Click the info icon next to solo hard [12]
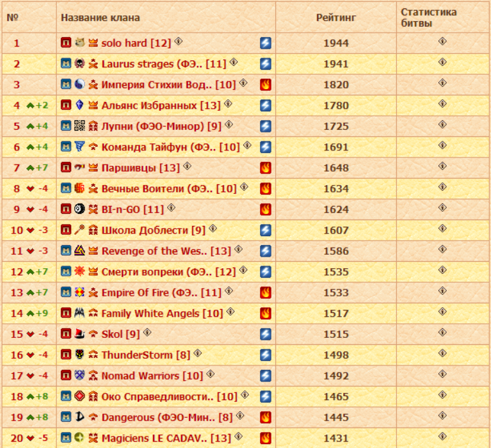The height and width of the screenshot is (448, 491). [179, 42]
